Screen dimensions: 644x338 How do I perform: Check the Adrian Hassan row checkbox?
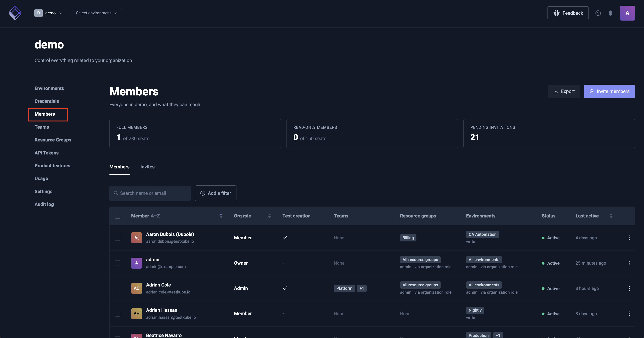tap(117, 313)
